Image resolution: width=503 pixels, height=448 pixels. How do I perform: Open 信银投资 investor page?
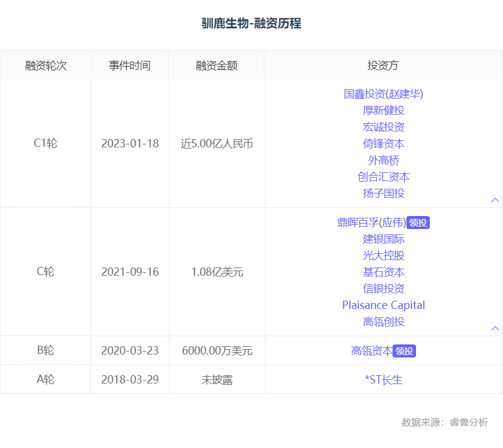[383, 289]
